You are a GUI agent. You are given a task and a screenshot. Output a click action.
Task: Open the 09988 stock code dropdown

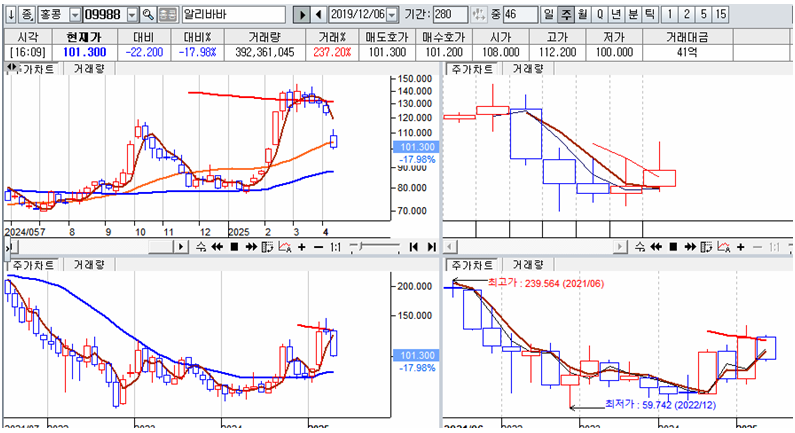[132, 15]
